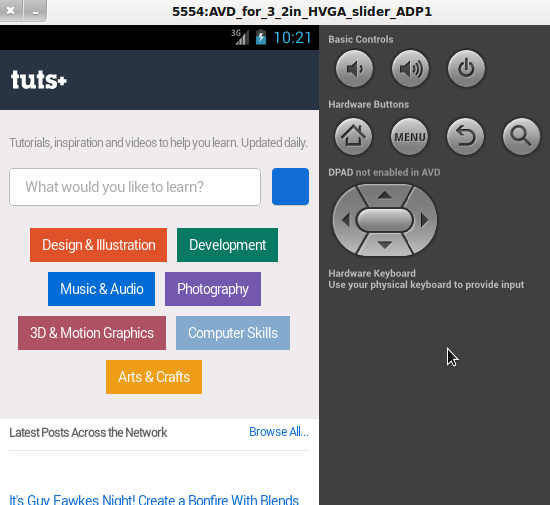This screenshot has height=505, width=550.
Task: Raise volume with the volume up button
Action: click(410, 68)
